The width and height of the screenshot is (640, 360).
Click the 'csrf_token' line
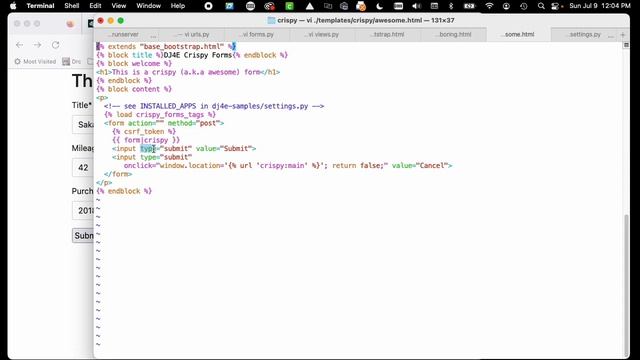(144, 131)
